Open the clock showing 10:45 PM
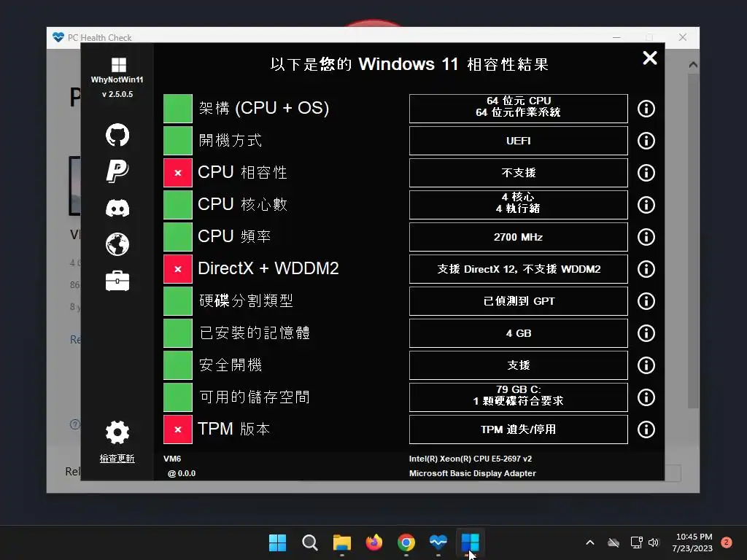This screenshot has height=560, width=747. coord(692,542)
